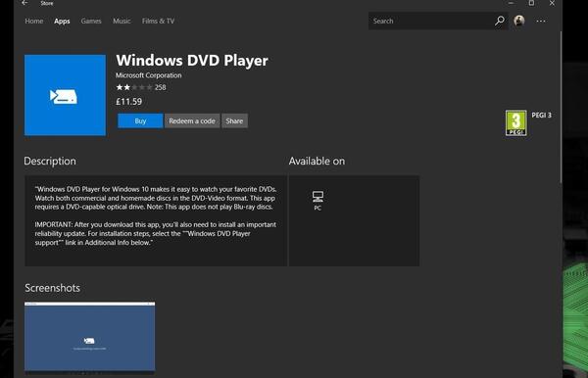This screenshot has width=588, height=378.
Task: Click the two-star rating stars
Action: [x=134, y=87]
